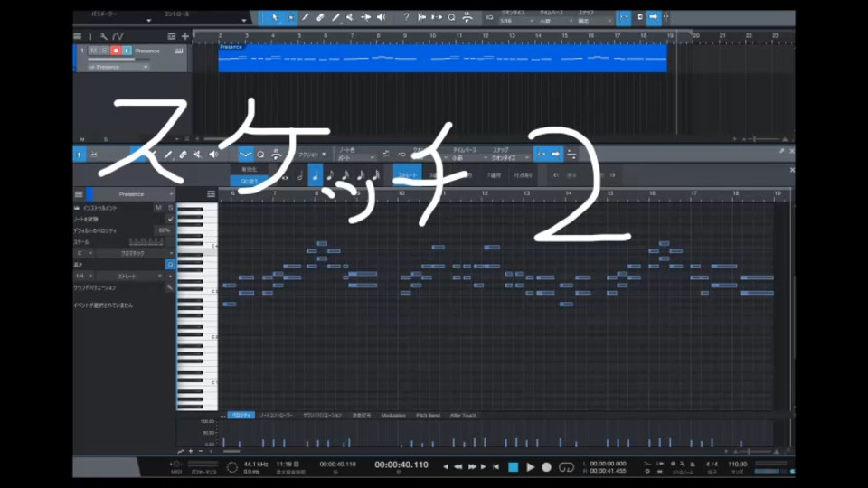Click the QCに使う button
Image resolution: width=868 pixels, height=488 pixels.
[250, 181]
